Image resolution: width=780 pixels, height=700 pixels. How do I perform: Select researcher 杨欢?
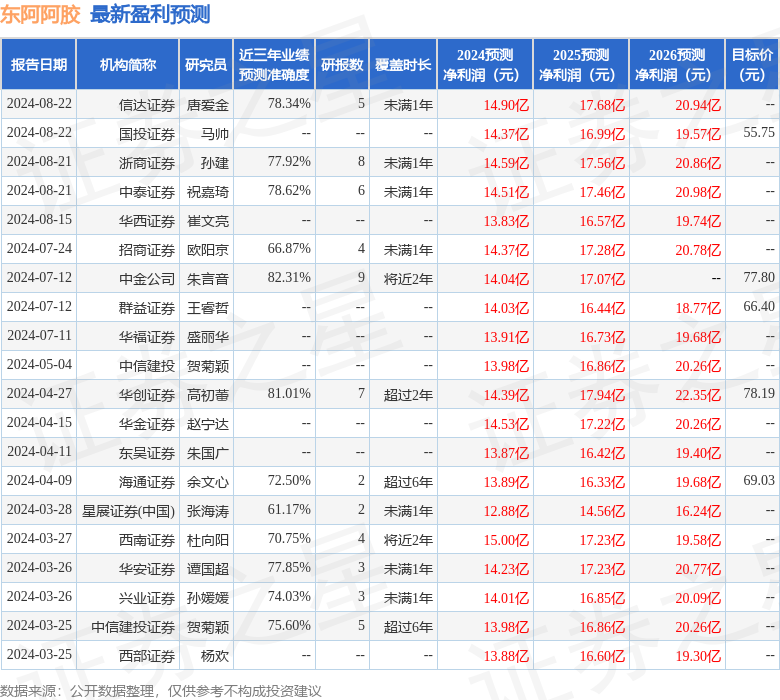click(215, 656)
